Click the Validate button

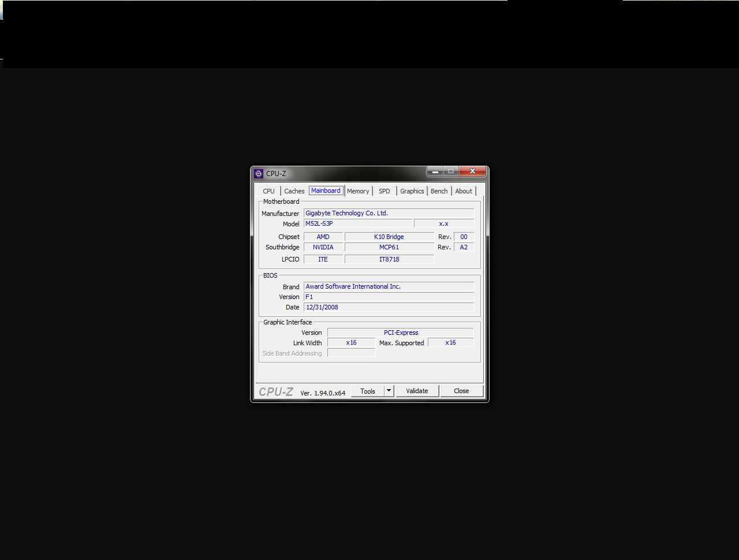point(417,391)
